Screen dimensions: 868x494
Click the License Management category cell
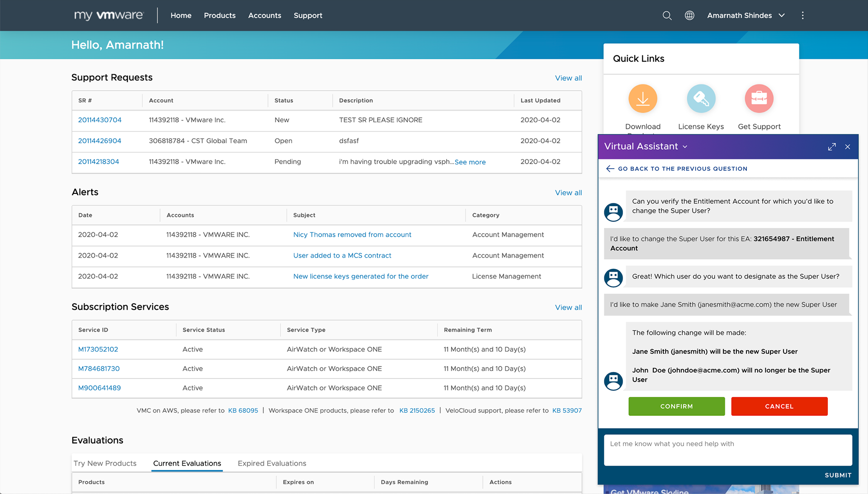coord(506,276)
